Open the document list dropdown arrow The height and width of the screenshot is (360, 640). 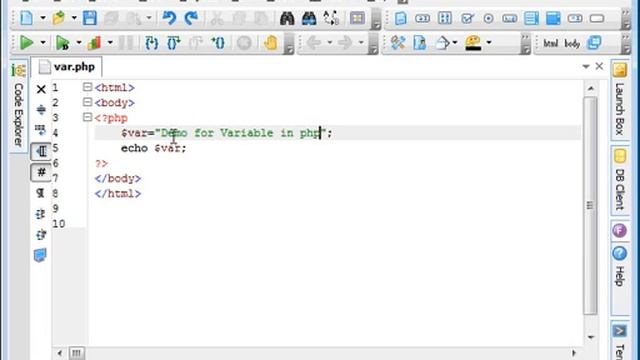click(x=586, y=66)
